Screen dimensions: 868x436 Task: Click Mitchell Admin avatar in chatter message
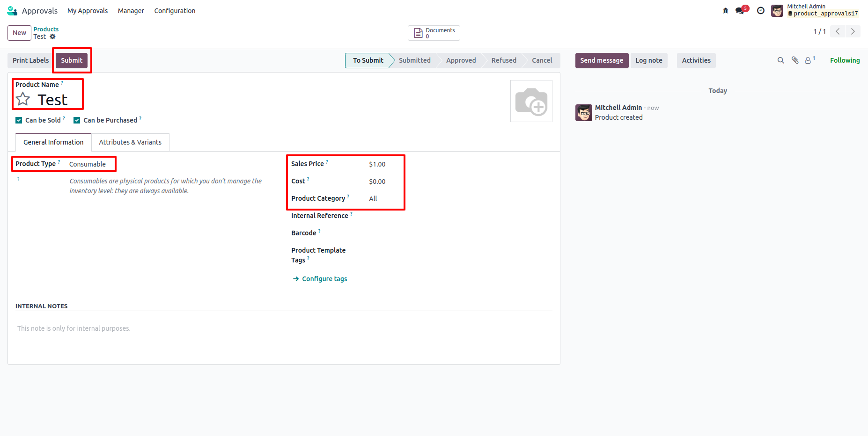tap(584, 113)
